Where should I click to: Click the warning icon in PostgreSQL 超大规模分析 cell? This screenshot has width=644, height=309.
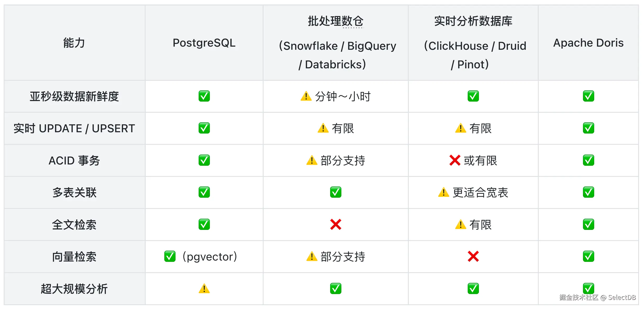tap(204, 289)
